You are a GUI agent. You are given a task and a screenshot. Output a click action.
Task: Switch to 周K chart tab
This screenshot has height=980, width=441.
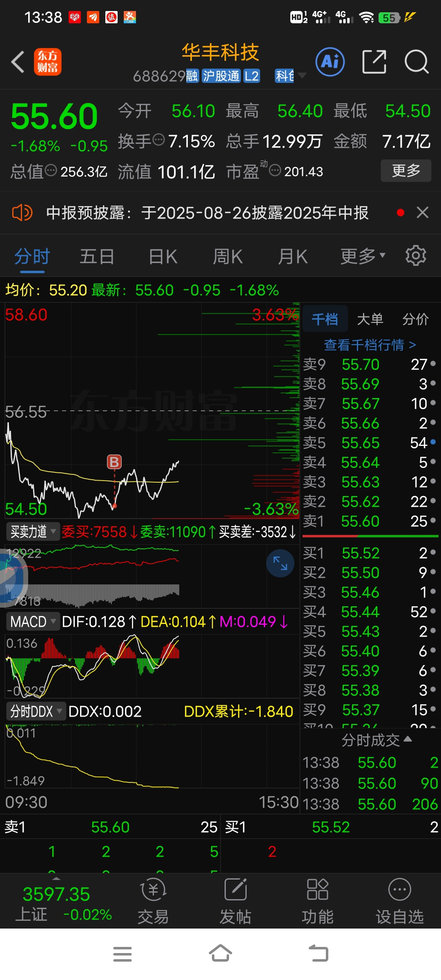click(x=228, y=257)
